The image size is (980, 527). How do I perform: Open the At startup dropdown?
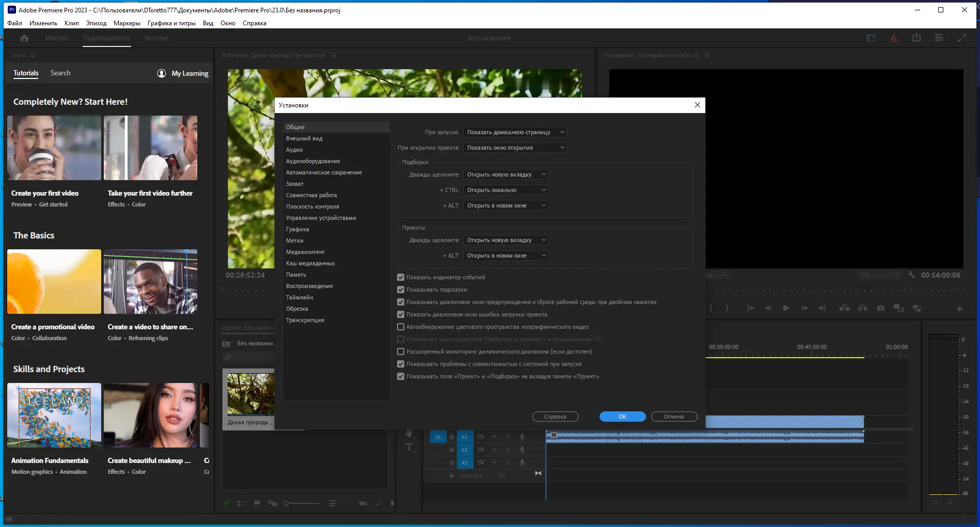(515, 132)
